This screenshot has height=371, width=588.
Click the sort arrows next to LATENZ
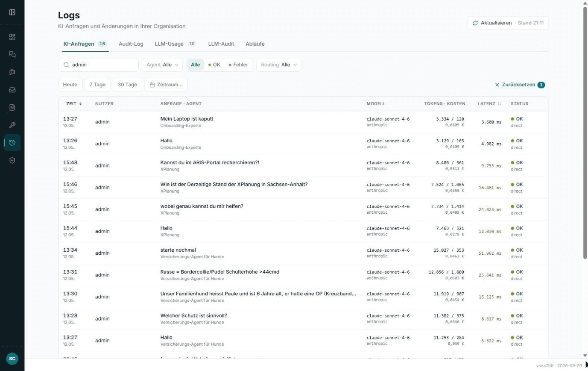[500, 103]
